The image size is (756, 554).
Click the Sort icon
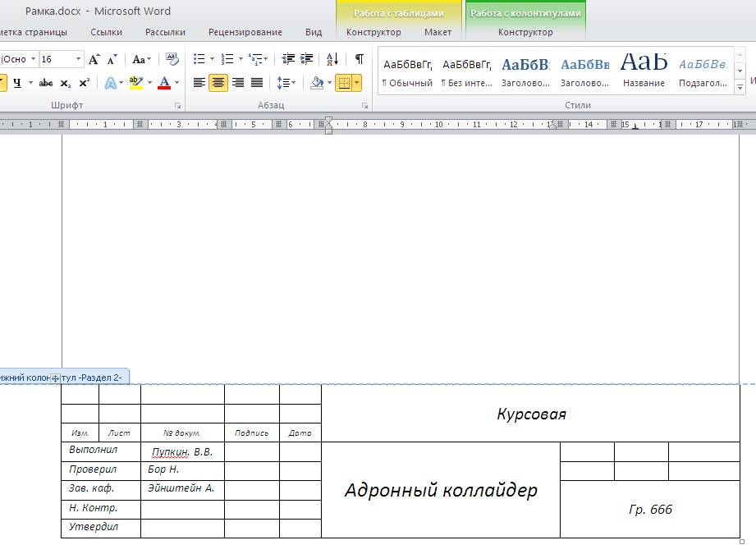point(332,59)
